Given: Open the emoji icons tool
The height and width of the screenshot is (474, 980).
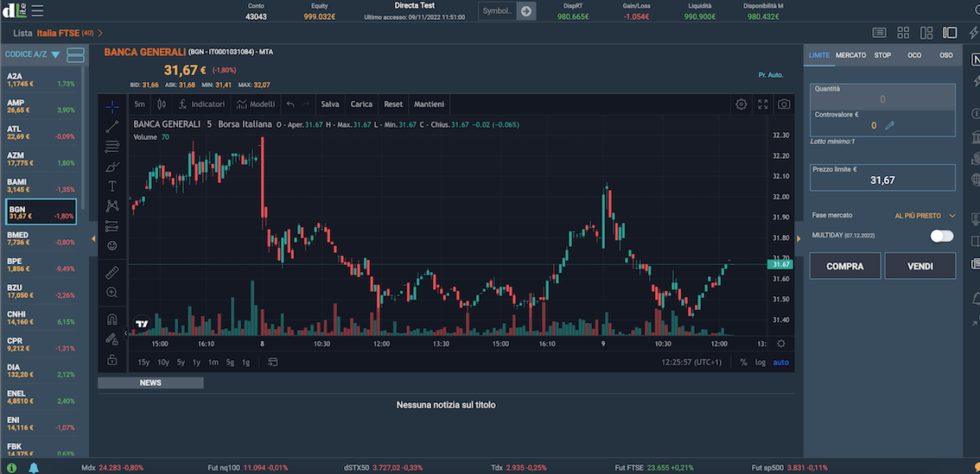Looking at the screenshot, I should tap(112, 246).
